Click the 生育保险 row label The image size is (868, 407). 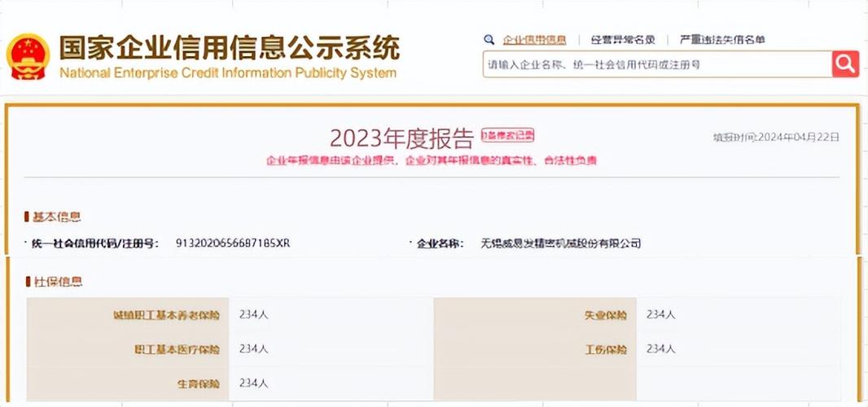pyautogui.click(x=199, y=383)
